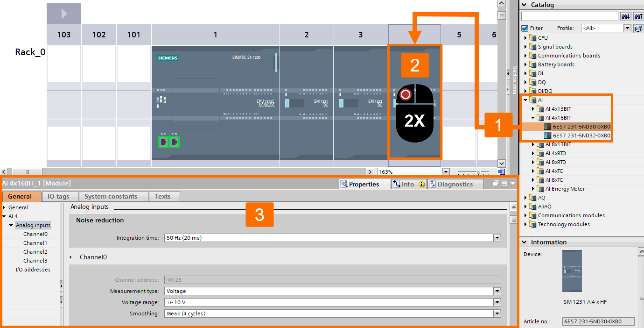Open the zoom percentage dropdown

(446, 172)
